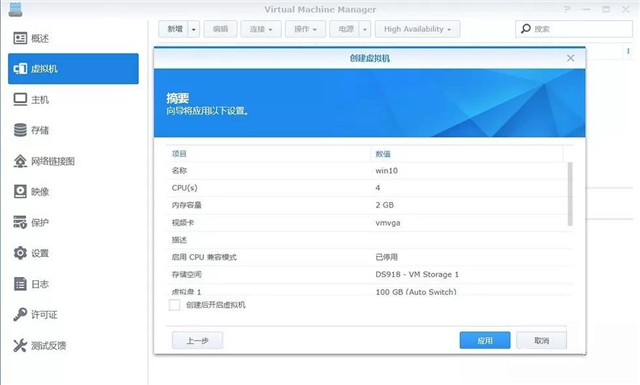Open the 连接 dropdown
640x385 pixels.
261,29
